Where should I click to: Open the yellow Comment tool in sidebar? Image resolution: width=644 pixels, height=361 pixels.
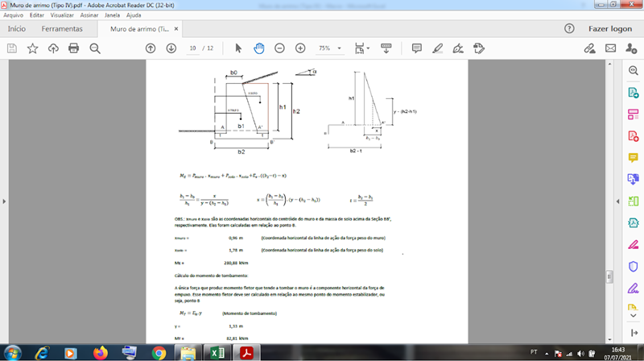pyautogui.click(x=633, y=158)
